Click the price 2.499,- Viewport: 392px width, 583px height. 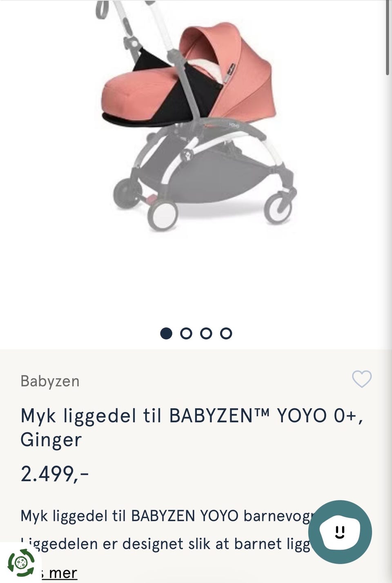[x=55, y=474]
